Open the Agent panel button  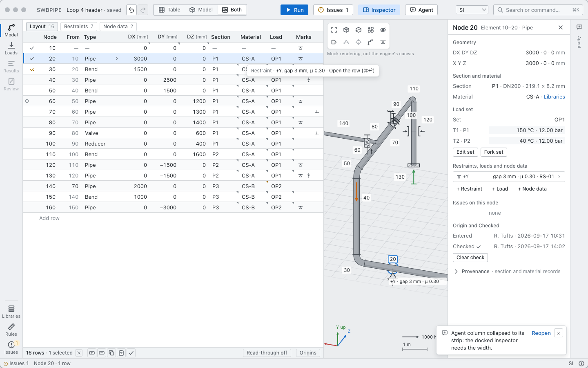click(x=421, y=10)
